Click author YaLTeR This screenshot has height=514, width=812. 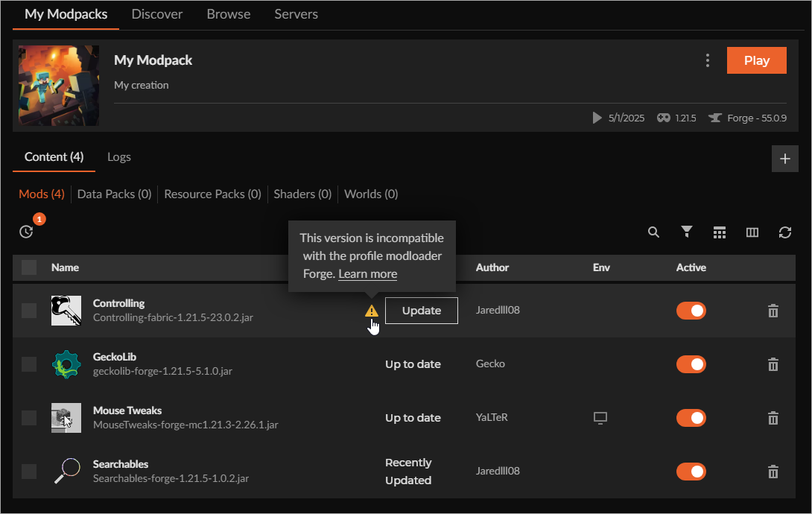tap(492, 417)
